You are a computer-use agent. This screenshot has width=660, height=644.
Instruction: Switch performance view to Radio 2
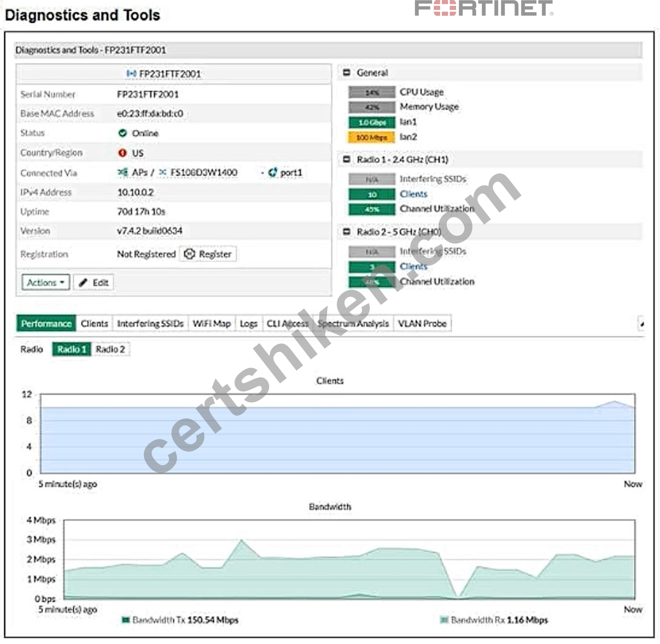pos(110,349)
